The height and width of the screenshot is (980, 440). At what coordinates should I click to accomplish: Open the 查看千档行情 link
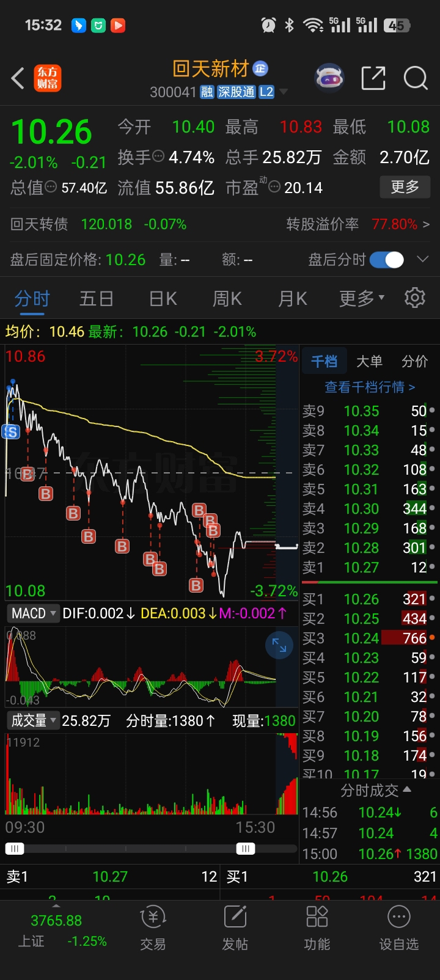click(x=370, y=387)
